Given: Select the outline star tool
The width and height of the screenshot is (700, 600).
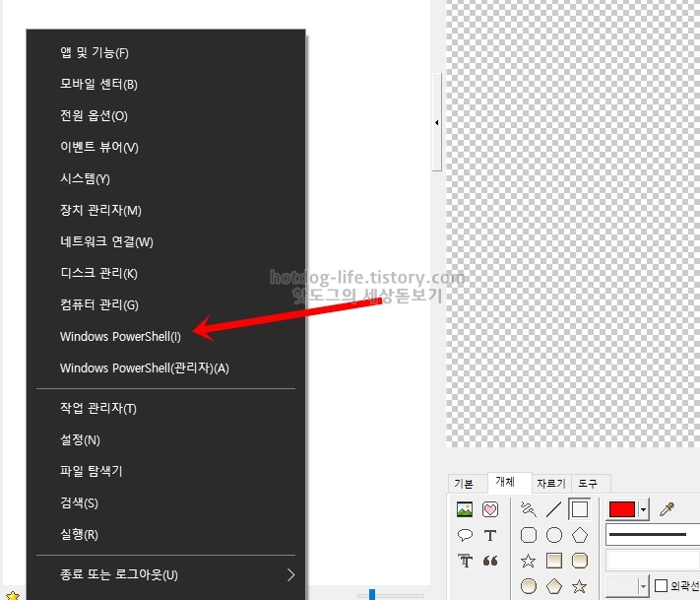Looking at the screenshot, I should click(x=529, y=561).
